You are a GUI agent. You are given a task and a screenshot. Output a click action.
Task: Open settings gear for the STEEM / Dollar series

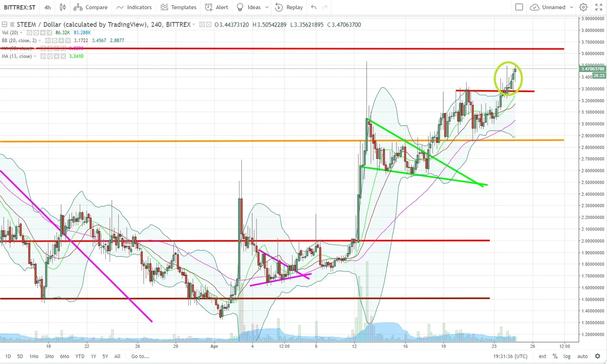[x=209, y=24]
